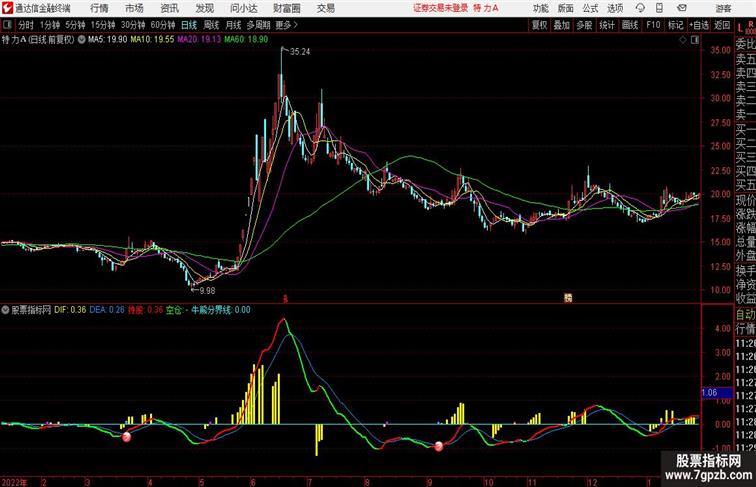
Task: Click the MA5: 19.90 indicator label
Action: 108,40
